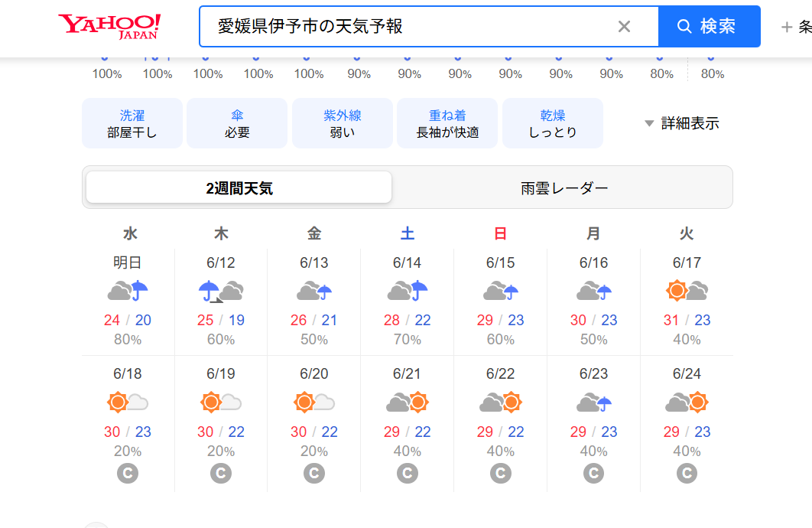
Task: Click 70% rain chance under 6/14
Action: [407, 340]
